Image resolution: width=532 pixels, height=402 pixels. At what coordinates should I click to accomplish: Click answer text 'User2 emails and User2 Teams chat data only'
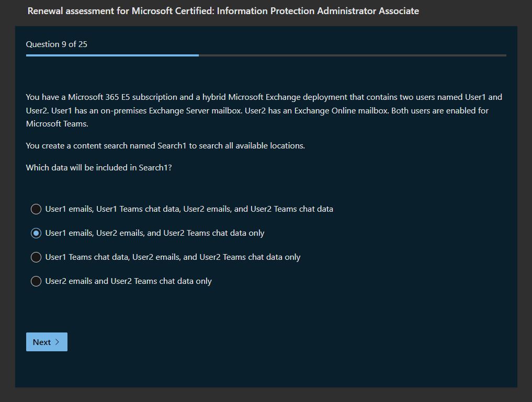[128, 281]
